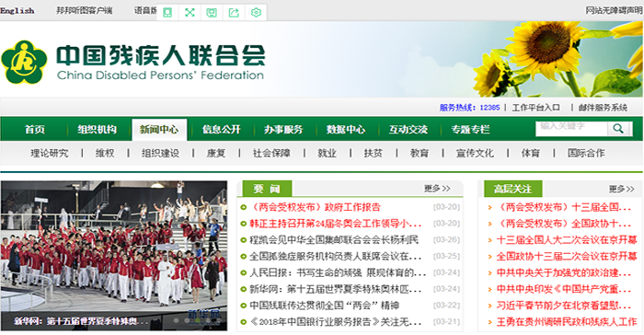Screen dimensions: 644x335
Task: Open 宣传文化 sub-navigation link
Action: pyautogui.click(x=475, y=154)
